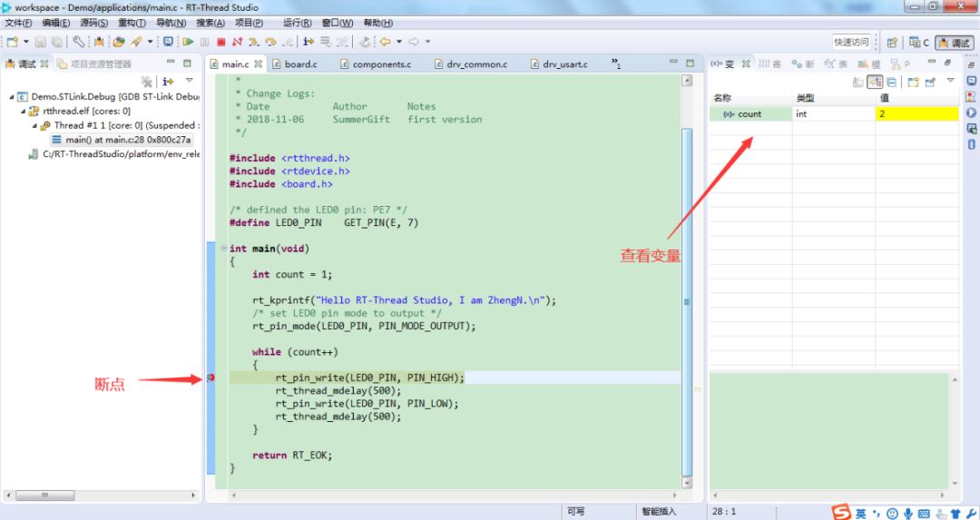Click the Step Return toolbar icon
This screenshot has width=980, height=520.
(288, 42)
